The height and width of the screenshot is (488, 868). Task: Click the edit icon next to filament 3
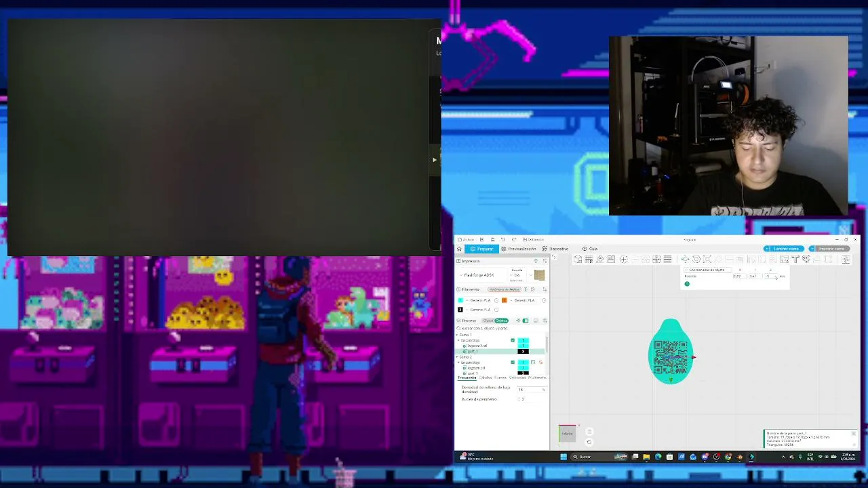tap(496, 310)
